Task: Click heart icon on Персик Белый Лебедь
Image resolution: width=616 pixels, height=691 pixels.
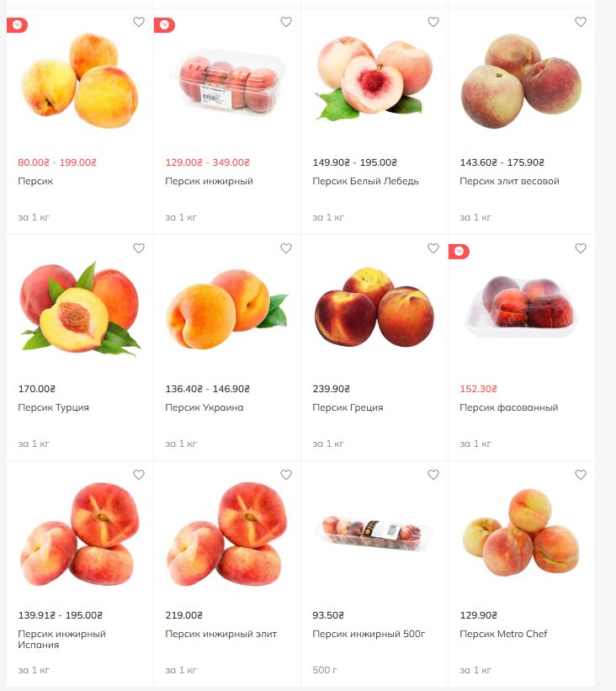Action: 433,22
